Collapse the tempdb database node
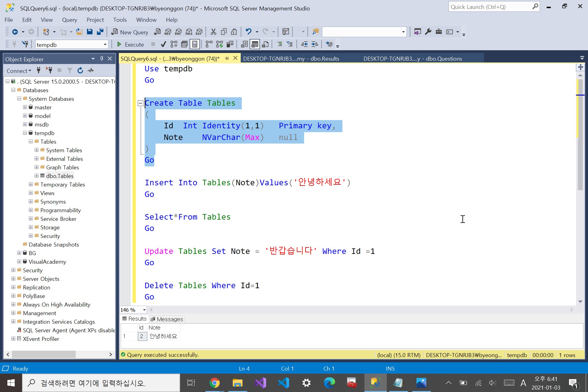Image resolution: width=588 pixels, height=392 pixels. 25,133
